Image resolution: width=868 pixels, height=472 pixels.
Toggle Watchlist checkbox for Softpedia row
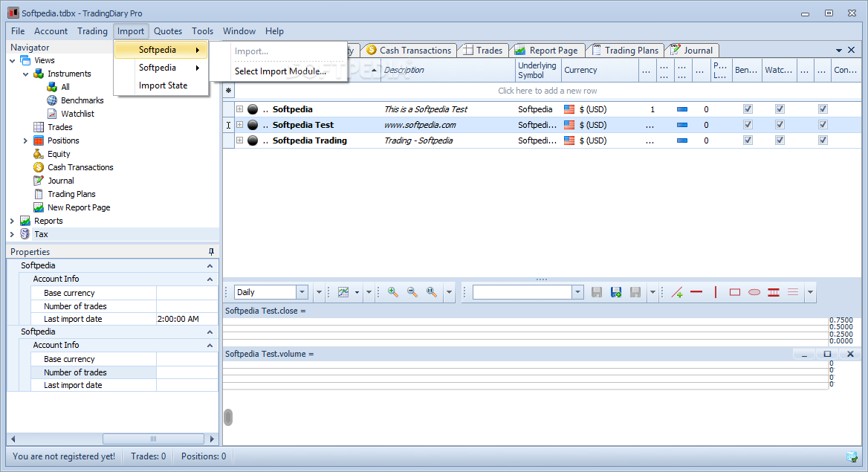780,109
